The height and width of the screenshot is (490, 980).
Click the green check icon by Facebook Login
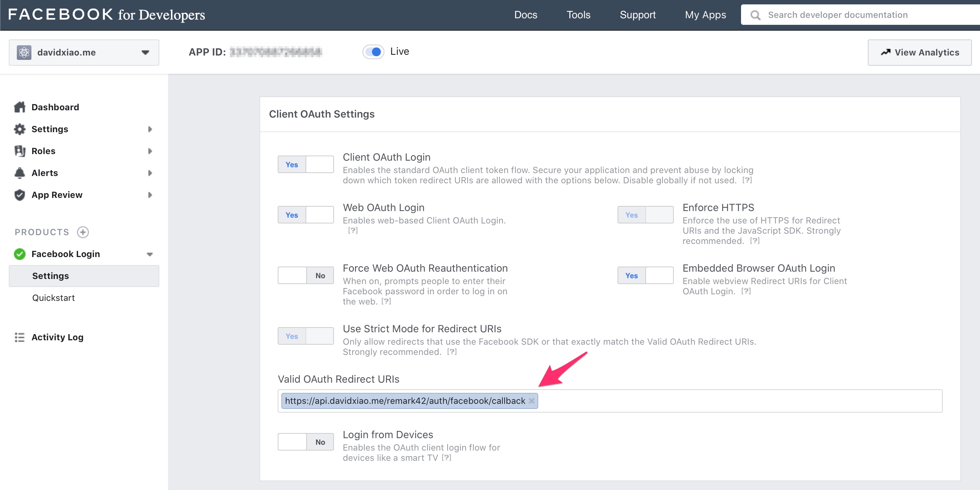tap(19, 254)
